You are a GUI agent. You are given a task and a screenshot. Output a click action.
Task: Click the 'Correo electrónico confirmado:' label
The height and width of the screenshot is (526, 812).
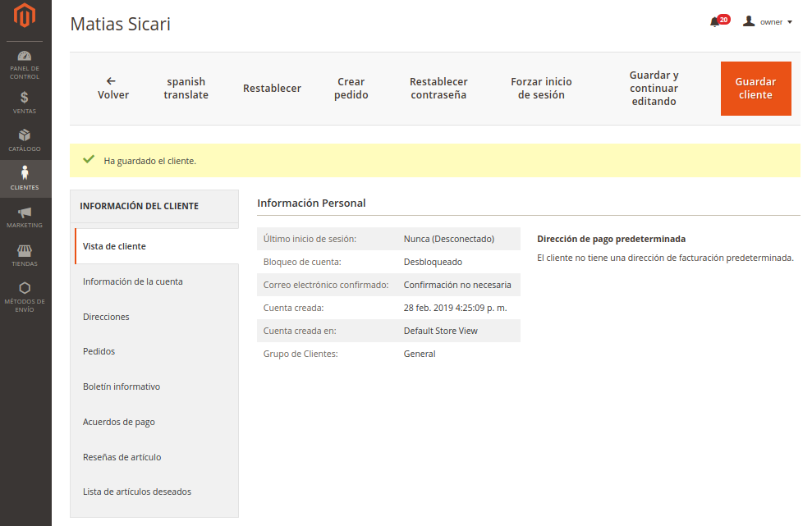pos(326,285)
